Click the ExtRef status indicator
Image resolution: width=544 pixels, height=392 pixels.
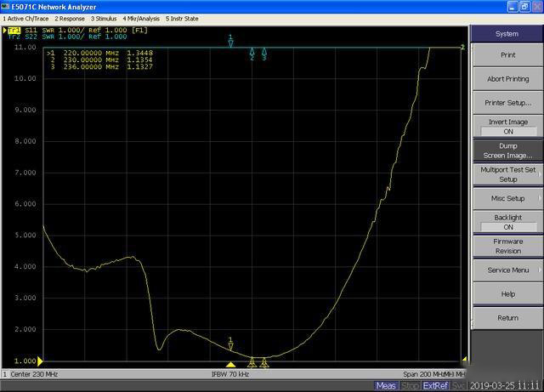436,385
